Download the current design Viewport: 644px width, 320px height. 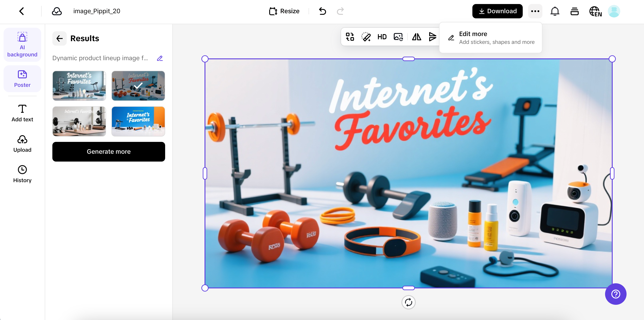pyautogui.click(x=497, y=11)
